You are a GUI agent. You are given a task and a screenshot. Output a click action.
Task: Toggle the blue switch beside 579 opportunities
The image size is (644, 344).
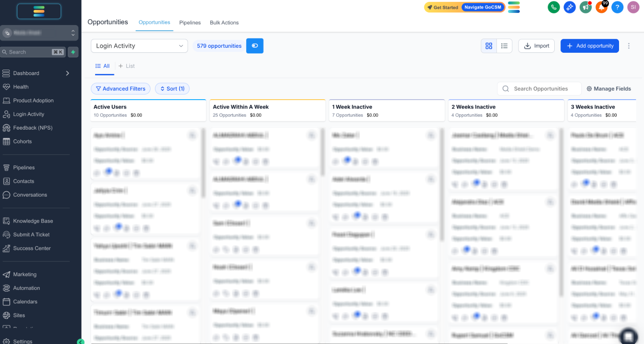tap(255, 46)
